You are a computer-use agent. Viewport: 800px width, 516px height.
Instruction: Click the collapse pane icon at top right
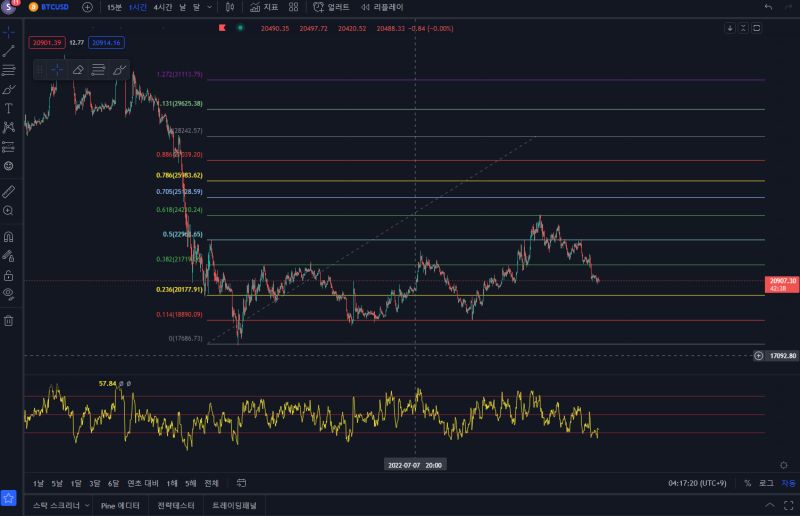click(x=743, y=28)
